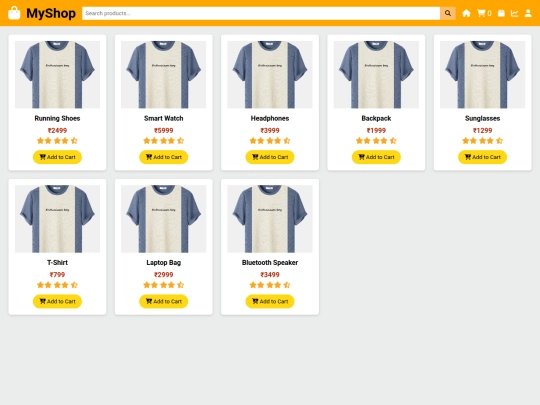
Task: Click the ₹1999 price text
Action: point(376,131)
